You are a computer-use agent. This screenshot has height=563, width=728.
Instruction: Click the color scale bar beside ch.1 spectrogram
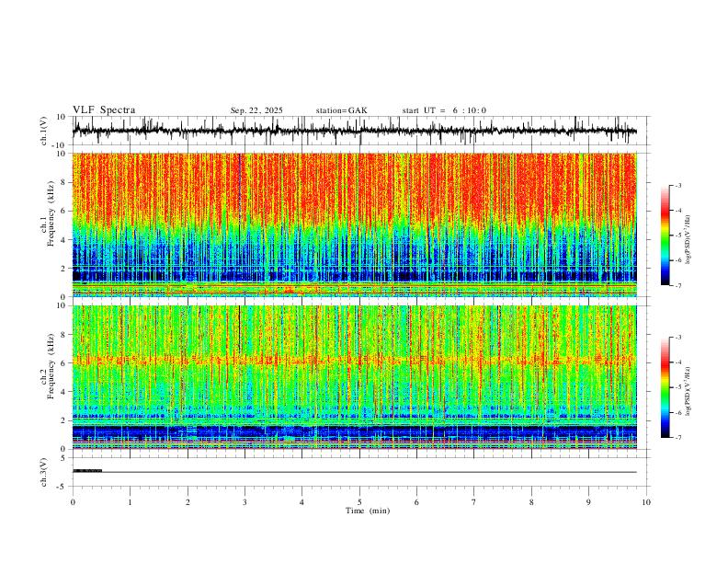665,236
